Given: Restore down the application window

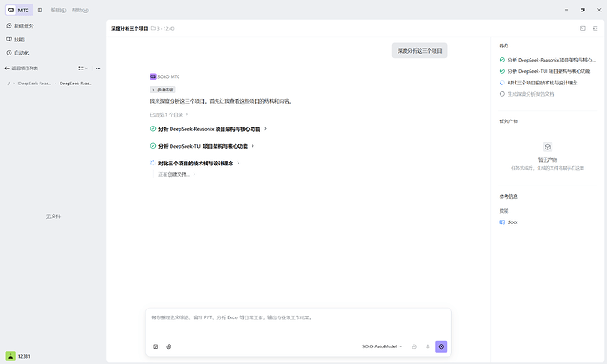Looking at the screenshot, I should (582, 10).
